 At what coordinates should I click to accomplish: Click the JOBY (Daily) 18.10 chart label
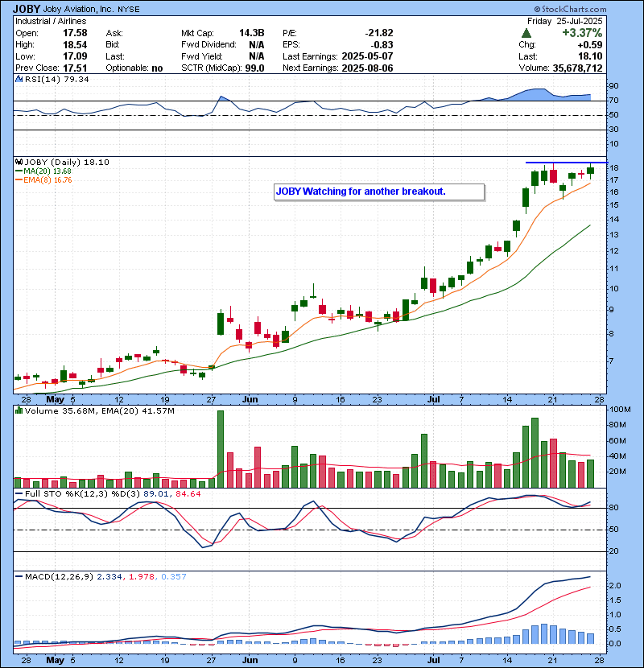click(x=67, y=162)
